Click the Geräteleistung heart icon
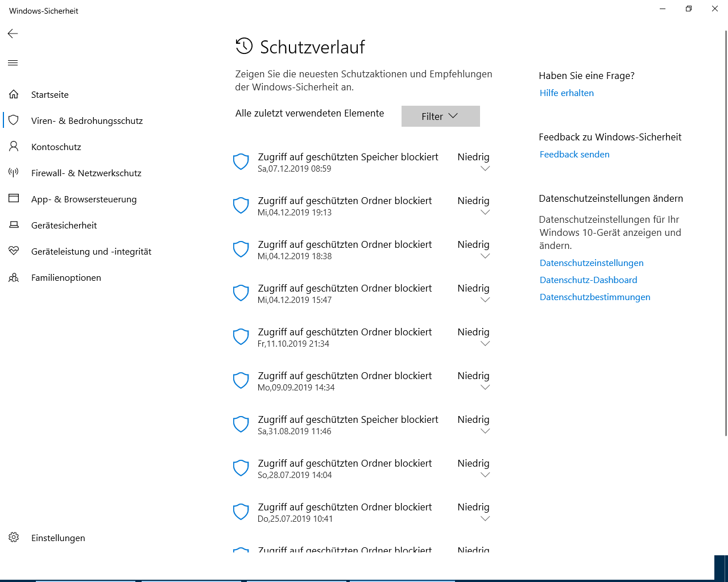 14,251
